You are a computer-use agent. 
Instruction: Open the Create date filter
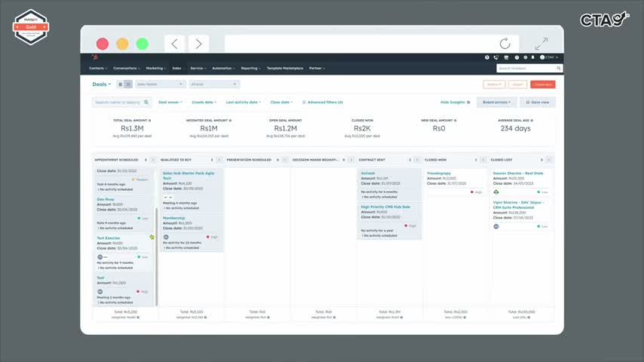204,102
